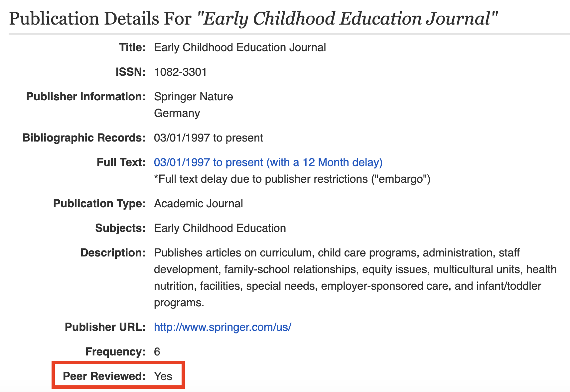
Task: Click the Publisher URL label
Action: [105, 327]
